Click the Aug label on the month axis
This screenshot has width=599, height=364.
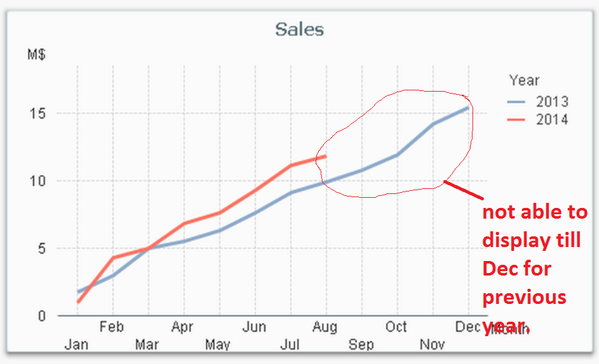325,327
